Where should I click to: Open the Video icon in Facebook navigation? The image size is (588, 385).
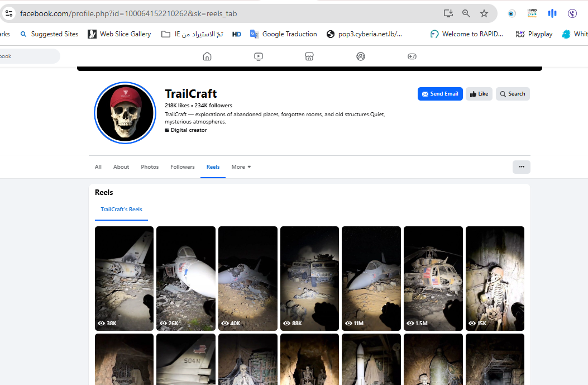click(259, 56)
